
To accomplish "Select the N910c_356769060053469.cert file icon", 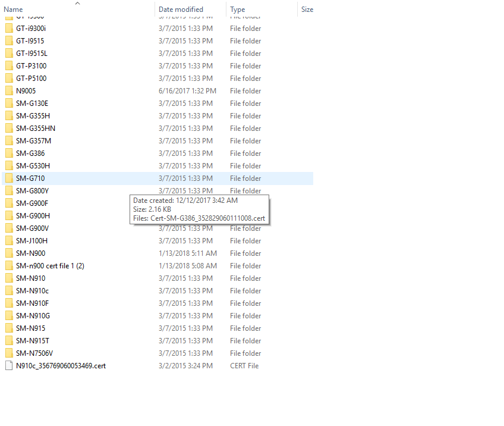I will [x=9, y=366].
